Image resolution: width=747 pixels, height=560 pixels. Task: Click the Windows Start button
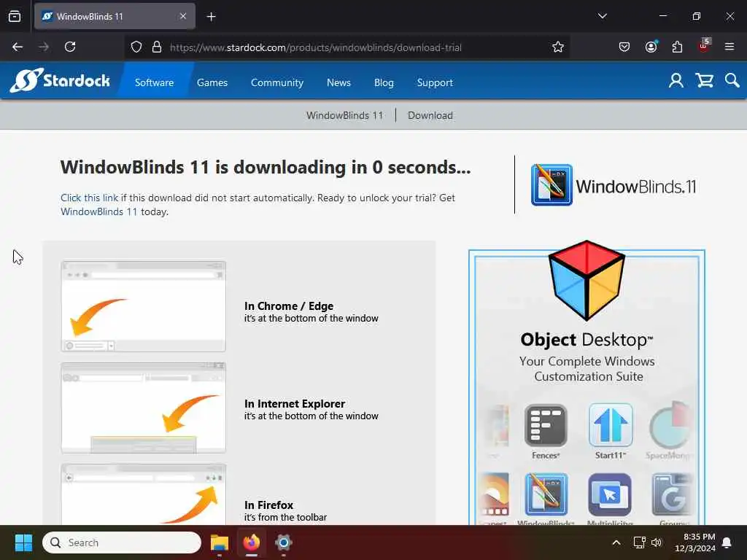pyautogui.click(x=23, y=542)
